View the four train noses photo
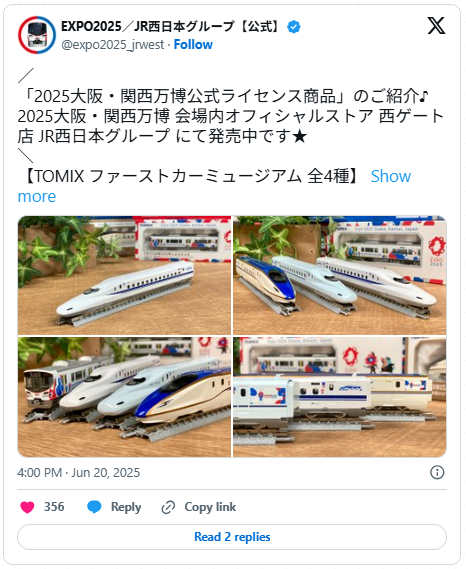Screen dimensions: 466x569 (x=124, y=397)
